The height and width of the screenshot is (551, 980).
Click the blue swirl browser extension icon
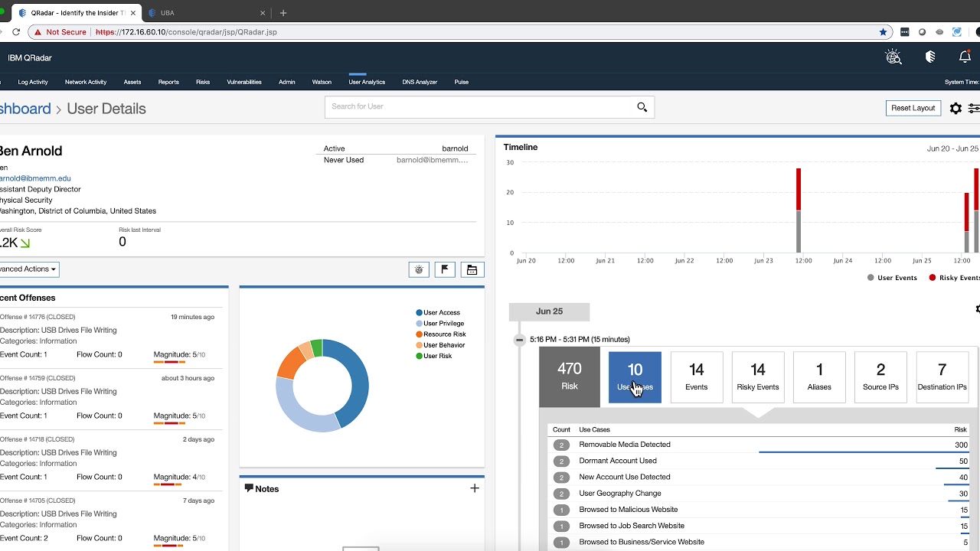tap(957, 32)
